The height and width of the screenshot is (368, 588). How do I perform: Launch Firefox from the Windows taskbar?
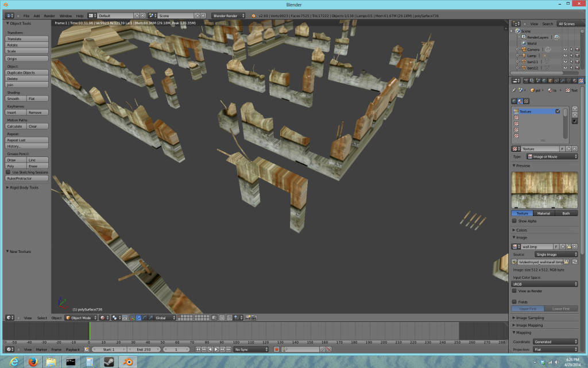tap(32, 362)
